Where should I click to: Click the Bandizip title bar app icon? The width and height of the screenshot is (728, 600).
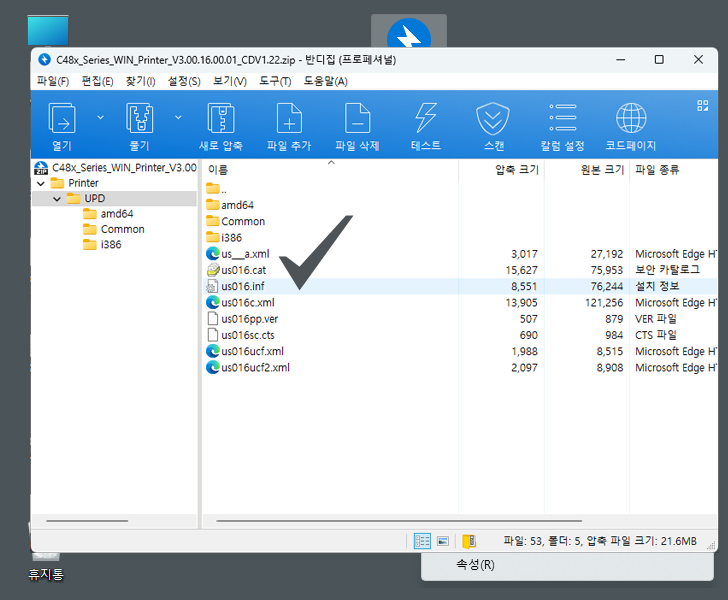point(45,59)
